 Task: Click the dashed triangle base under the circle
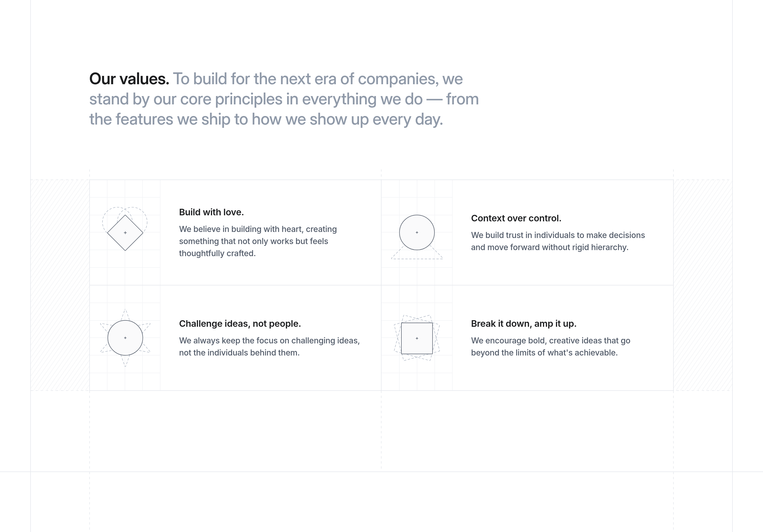[417, 259]
